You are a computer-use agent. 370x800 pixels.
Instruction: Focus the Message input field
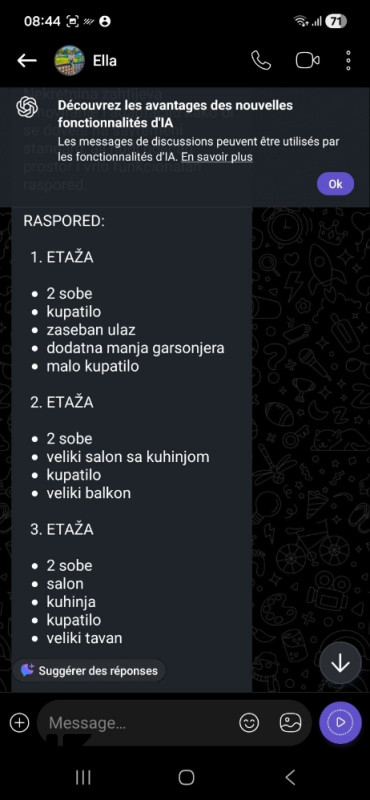[x=138, y=722]
